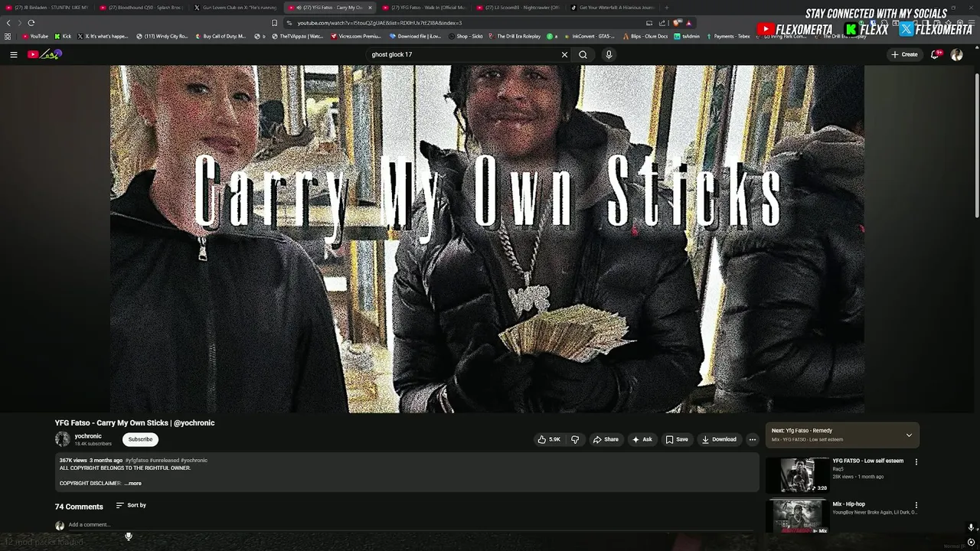Go back in browser

coord(8,23)
